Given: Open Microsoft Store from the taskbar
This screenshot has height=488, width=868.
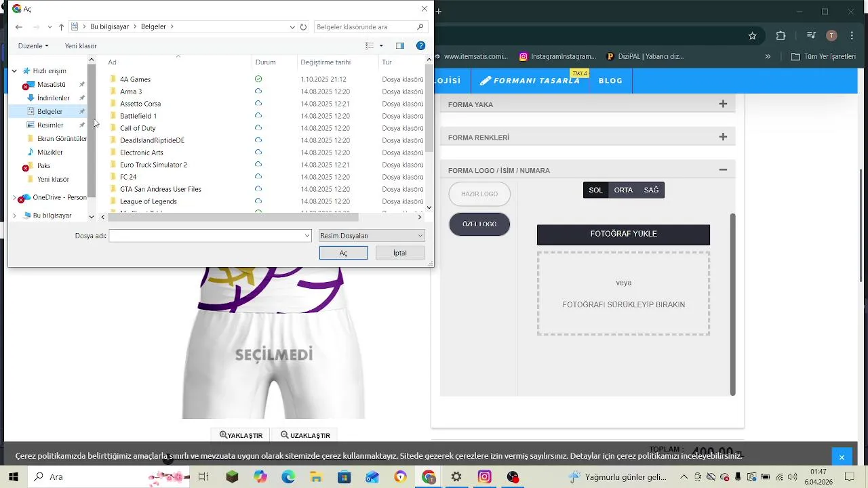Looking at the screenshot, I should (344, 477).
